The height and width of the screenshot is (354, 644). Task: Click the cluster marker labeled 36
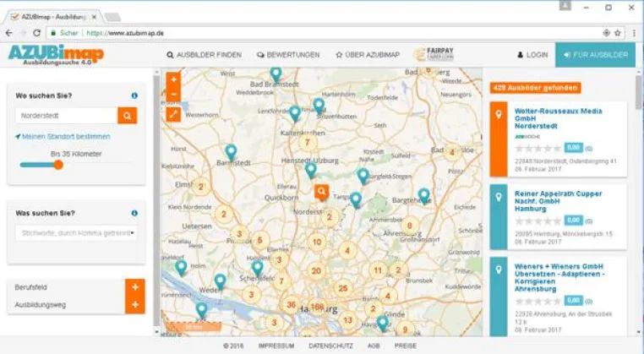292,305
